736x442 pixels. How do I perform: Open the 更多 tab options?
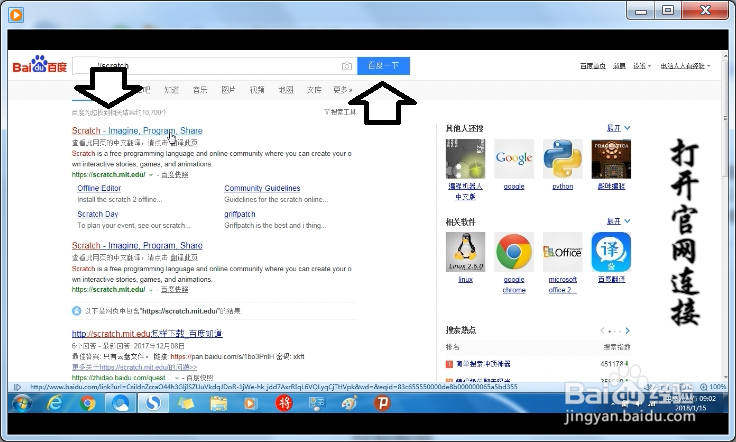coord(343,90)
